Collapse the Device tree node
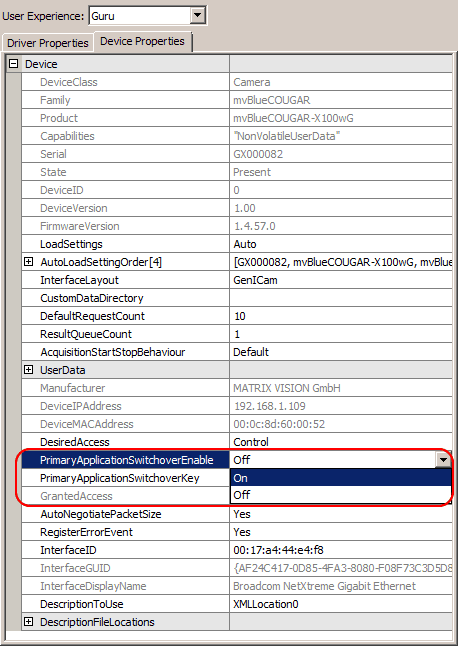 tap(14, 64)
